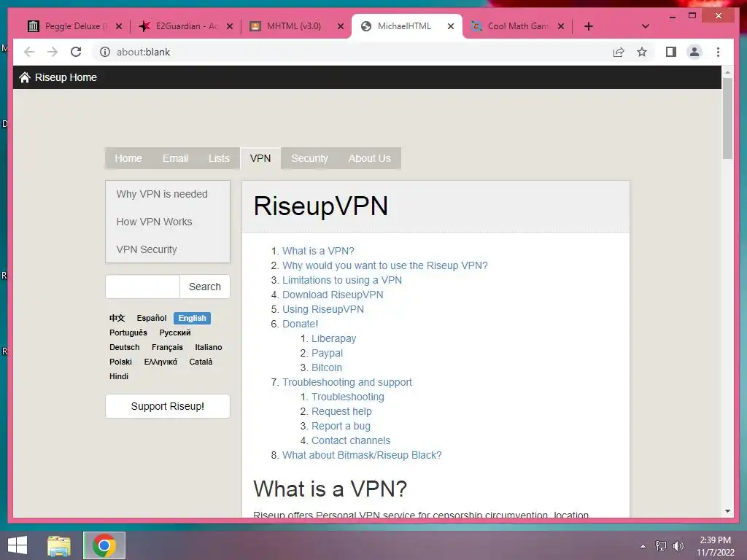Switch language to Italiano
The image size is (747, 560).
click(208, 347)
